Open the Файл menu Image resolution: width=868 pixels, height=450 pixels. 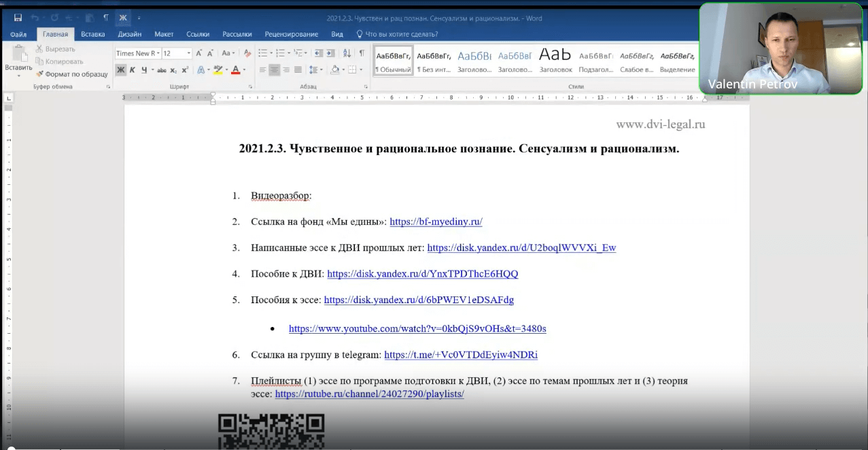click(18, 34)
